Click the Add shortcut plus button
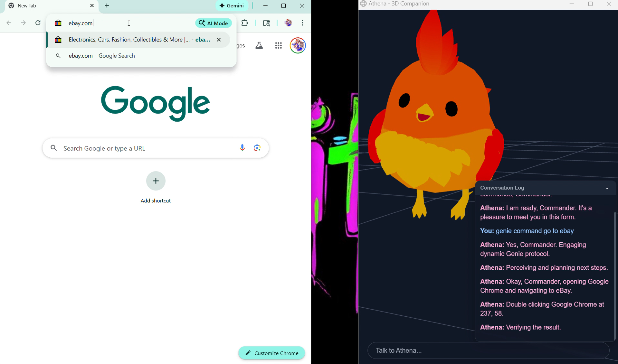The width and height of the screenshot is (618, 364). point(156,181)
